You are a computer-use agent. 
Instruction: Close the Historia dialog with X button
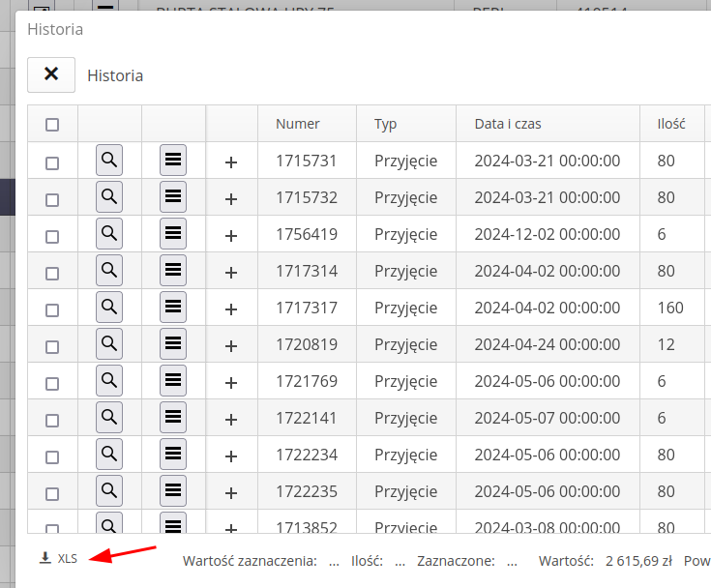coord(51,74)
